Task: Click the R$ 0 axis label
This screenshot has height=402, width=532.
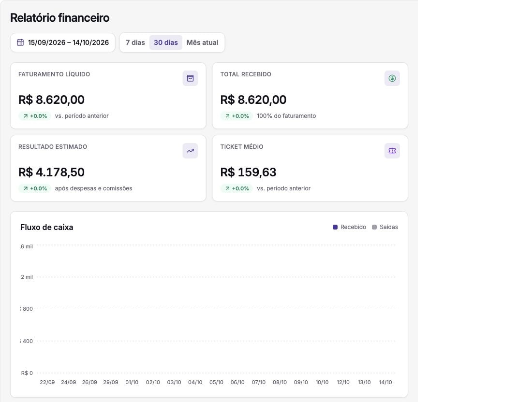Action: [27, 373]
